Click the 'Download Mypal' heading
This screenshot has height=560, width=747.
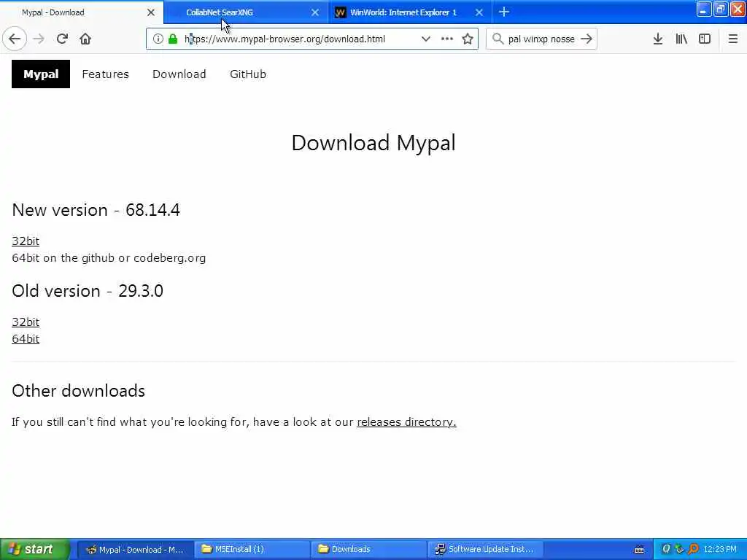coord(373,143)
